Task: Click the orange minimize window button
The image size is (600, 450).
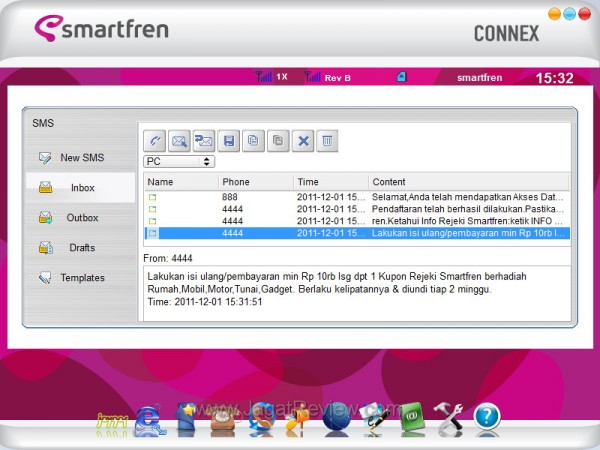Action: click(x=554, y=14)
